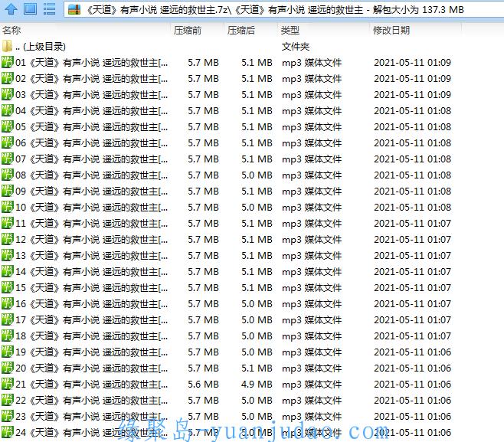Select the .. (上级目录) row text
The width and height of the screenshot is (504, 442).
(41, 47)
